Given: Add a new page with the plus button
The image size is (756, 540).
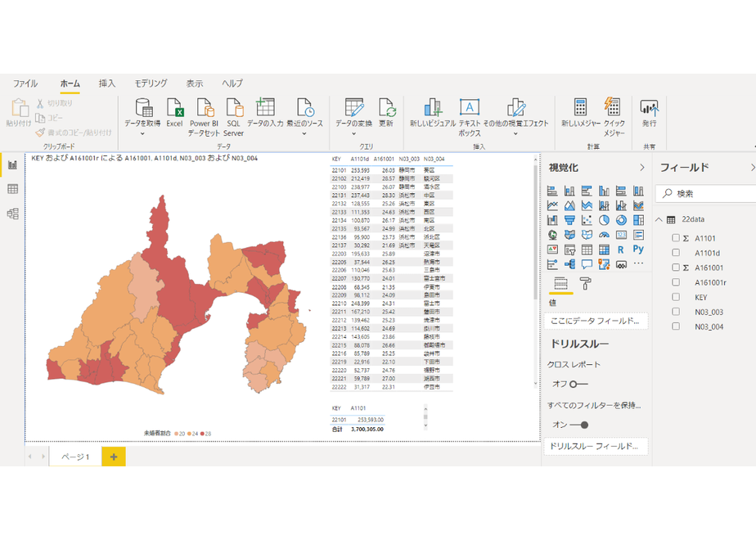Looking at the screenshot, I should (114, 457).
